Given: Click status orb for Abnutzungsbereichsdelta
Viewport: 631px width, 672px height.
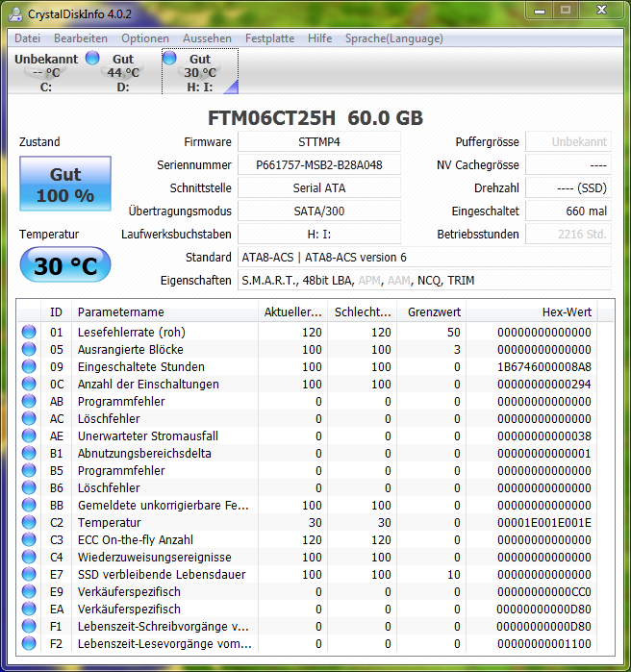Looking at the screenshot, I should [29, 453].
